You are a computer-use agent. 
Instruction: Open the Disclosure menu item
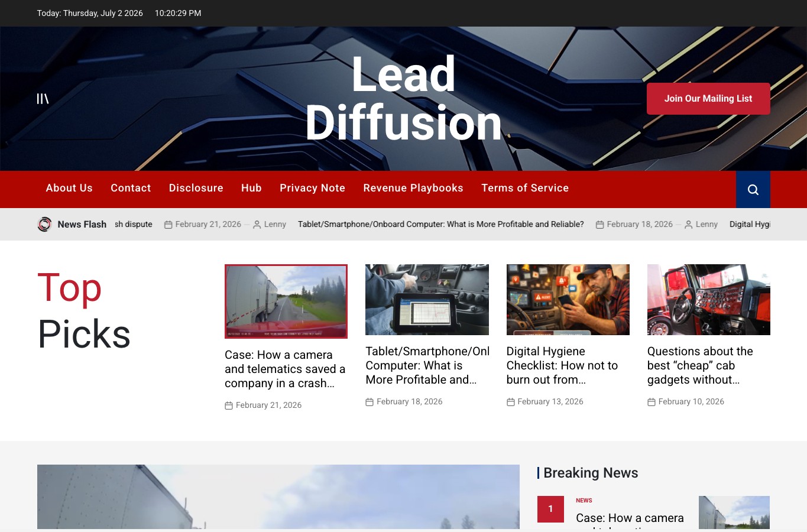click(196, 188)
